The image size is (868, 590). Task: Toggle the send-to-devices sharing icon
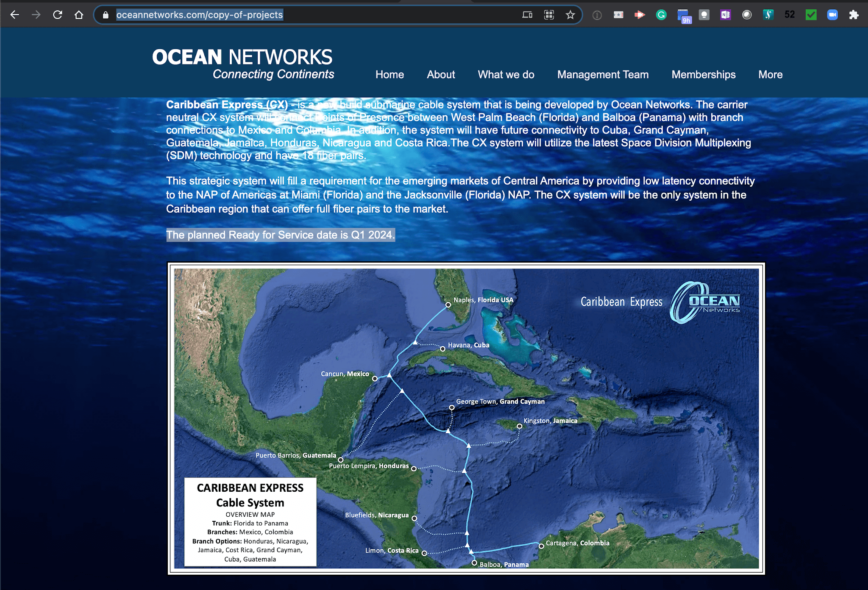[527, 14]
